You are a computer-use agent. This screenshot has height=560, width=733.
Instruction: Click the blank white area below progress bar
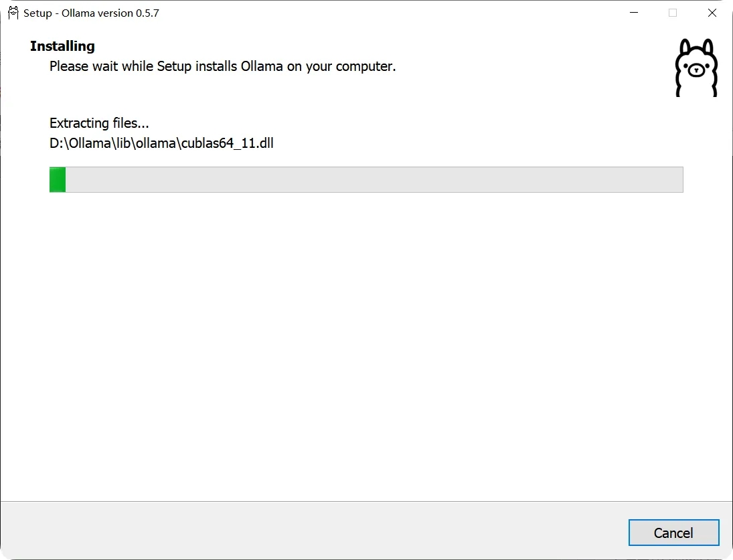click(367, 346)
